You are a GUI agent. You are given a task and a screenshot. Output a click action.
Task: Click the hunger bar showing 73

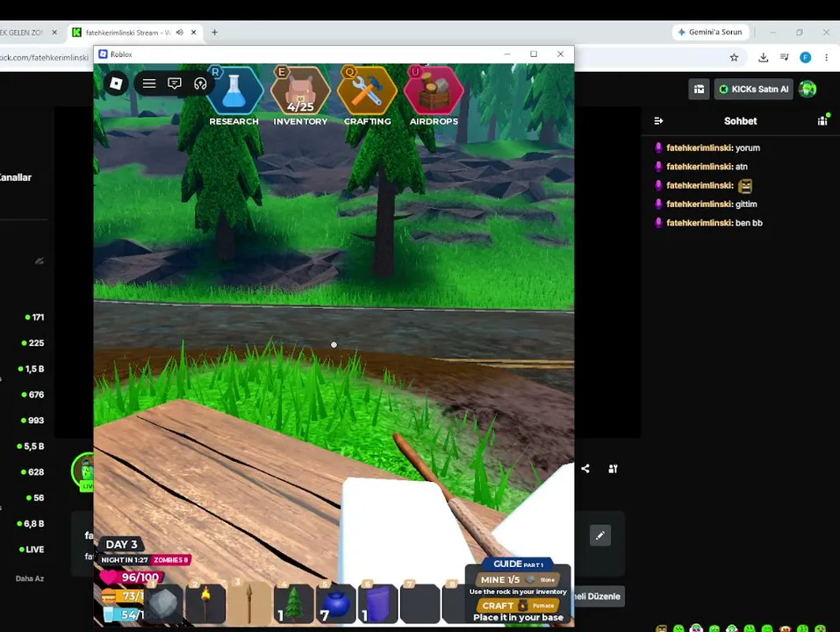click(x=123, y=596)
